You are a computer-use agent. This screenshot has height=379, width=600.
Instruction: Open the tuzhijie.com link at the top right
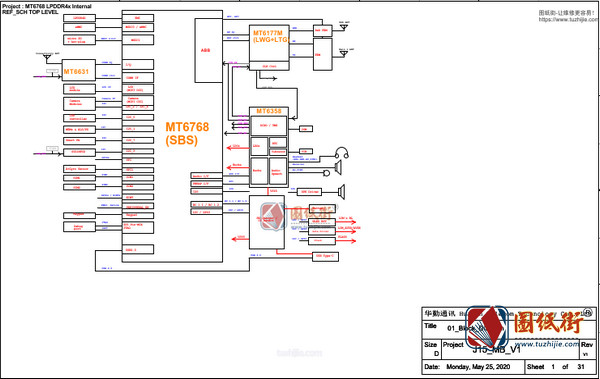(569, 19)
